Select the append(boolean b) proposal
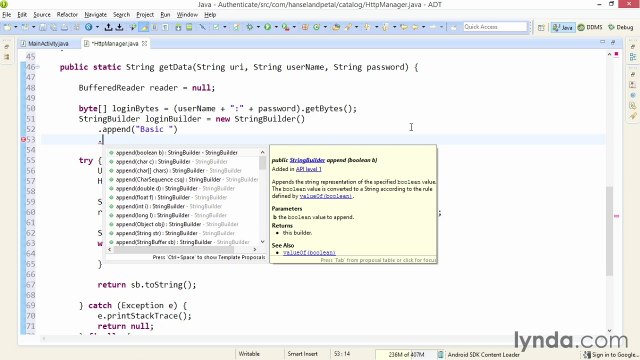The image size is (640, 360). [x=183, y=153]
